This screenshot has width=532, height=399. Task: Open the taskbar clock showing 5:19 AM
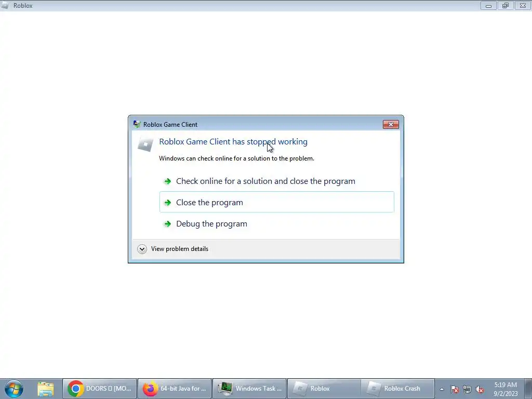(x=506, y=389)
